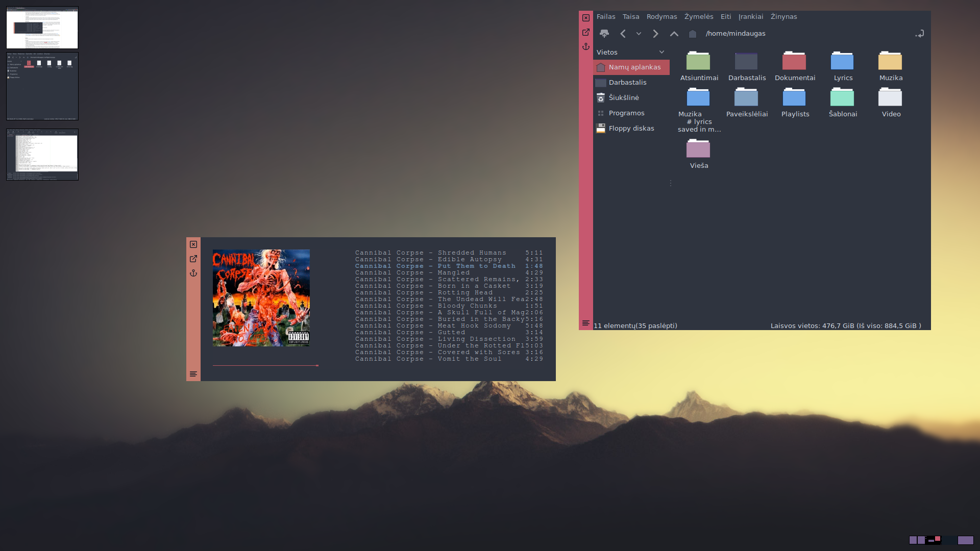The image size is (980, 551).
Task: Click the home folder icon in toolbar
Action: (x=693, y=34)
